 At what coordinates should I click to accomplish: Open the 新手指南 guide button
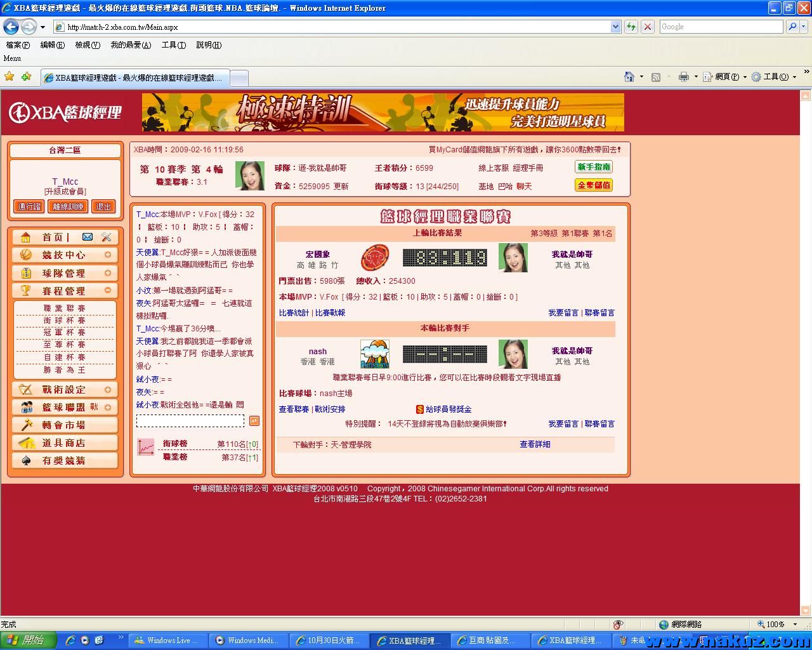pyautogui.click(x=594, y=167)
